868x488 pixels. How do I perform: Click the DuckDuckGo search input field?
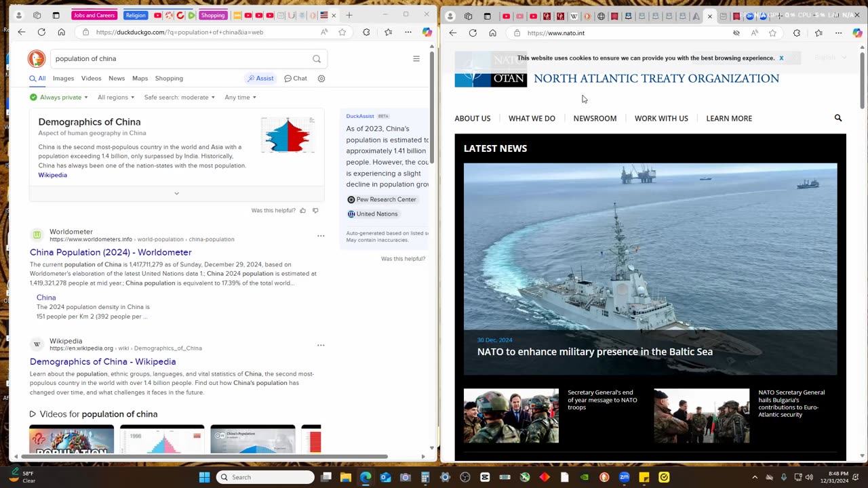pos(180,59)
